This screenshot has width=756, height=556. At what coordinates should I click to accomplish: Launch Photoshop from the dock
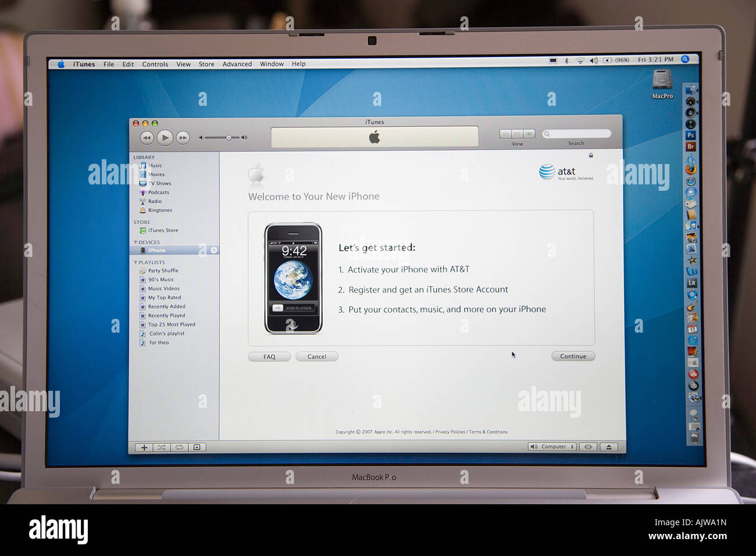click(691, 136)
